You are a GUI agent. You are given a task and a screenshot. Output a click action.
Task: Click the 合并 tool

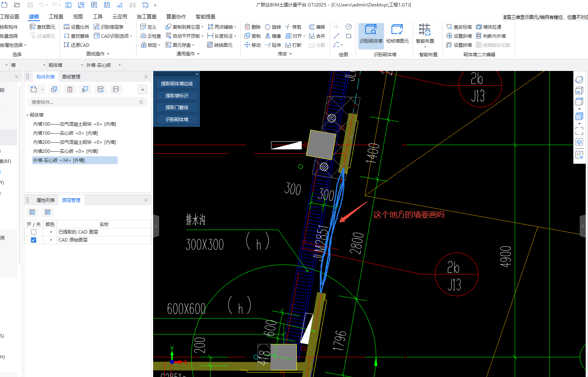pos(317,36)
